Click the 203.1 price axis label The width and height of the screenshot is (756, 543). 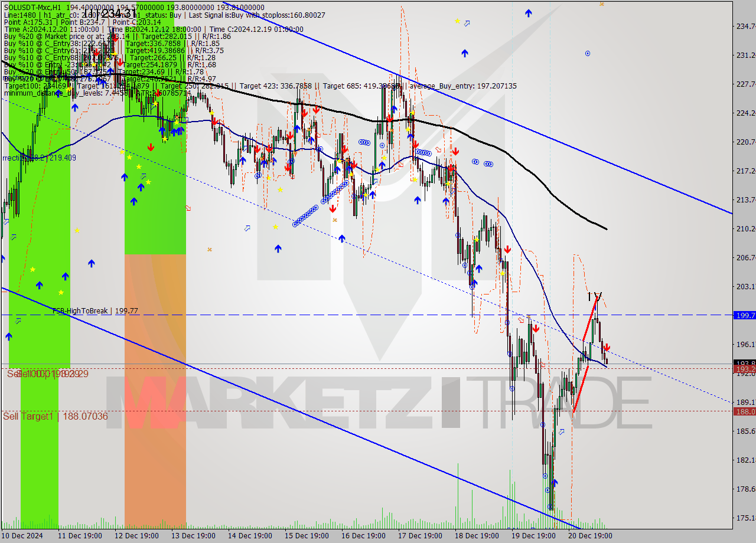(x=746, y=286)
